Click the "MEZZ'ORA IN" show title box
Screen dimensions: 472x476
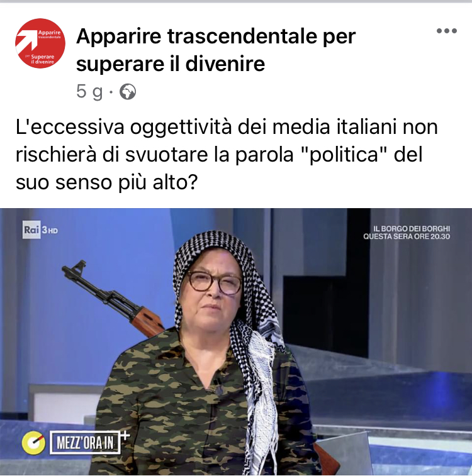[x=85, y=442]
